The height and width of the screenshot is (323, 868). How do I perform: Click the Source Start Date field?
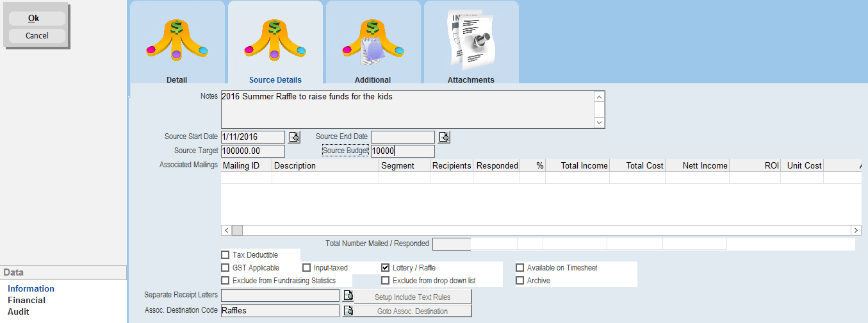coord(253,137)
